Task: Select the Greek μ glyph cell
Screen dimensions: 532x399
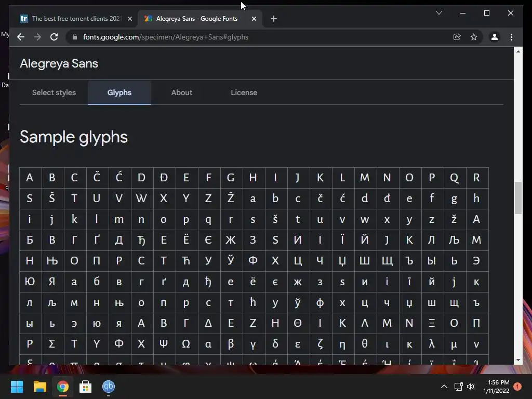Action: click(454, 344)
